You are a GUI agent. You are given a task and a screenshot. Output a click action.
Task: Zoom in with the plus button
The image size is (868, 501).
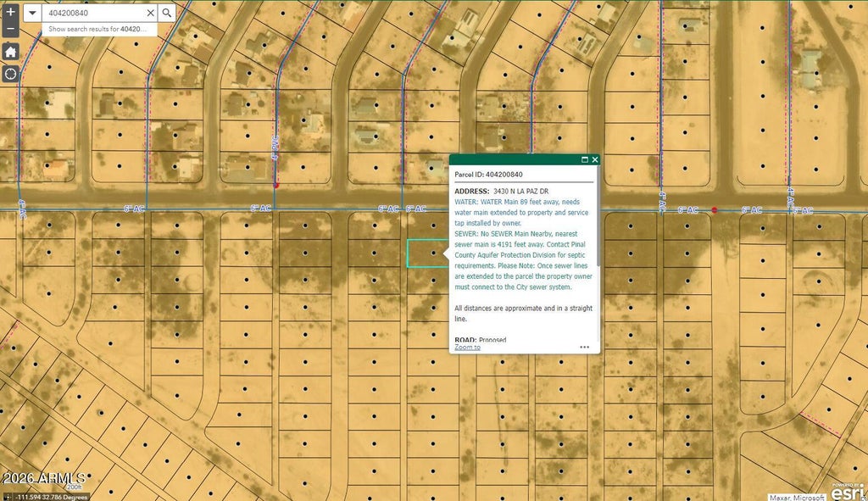[10, 12]
